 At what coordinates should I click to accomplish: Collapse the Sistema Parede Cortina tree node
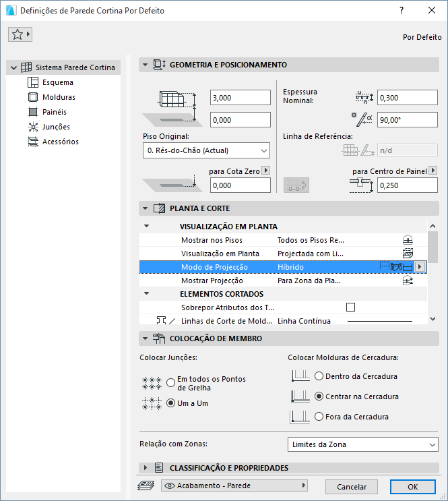pyautogui.click(x=13, y=67)
